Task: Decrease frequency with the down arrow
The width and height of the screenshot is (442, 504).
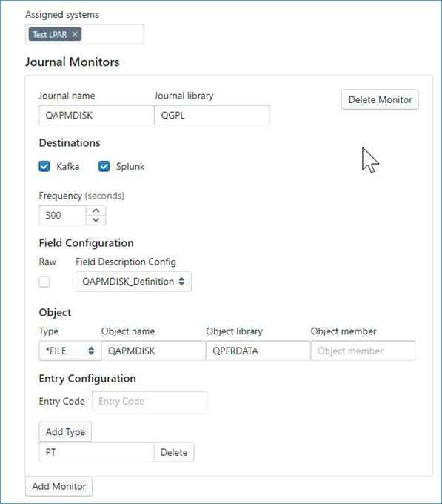Action: click(96, 220)
